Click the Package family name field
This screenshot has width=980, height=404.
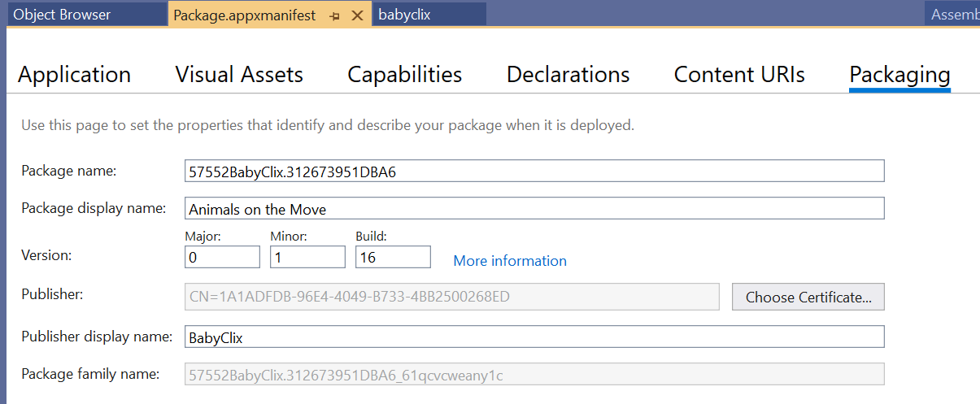(x=534, y=374)
